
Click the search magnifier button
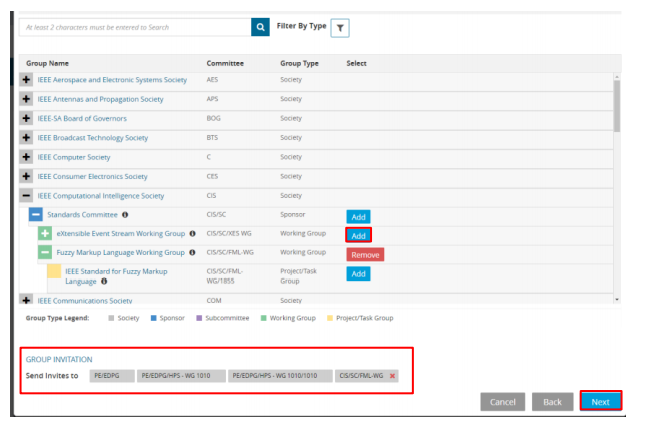[x=260, y=27]
